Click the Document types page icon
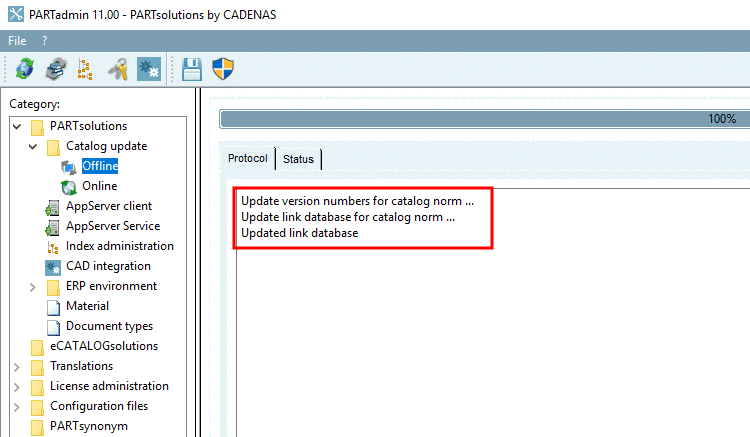 pos(54,327)
